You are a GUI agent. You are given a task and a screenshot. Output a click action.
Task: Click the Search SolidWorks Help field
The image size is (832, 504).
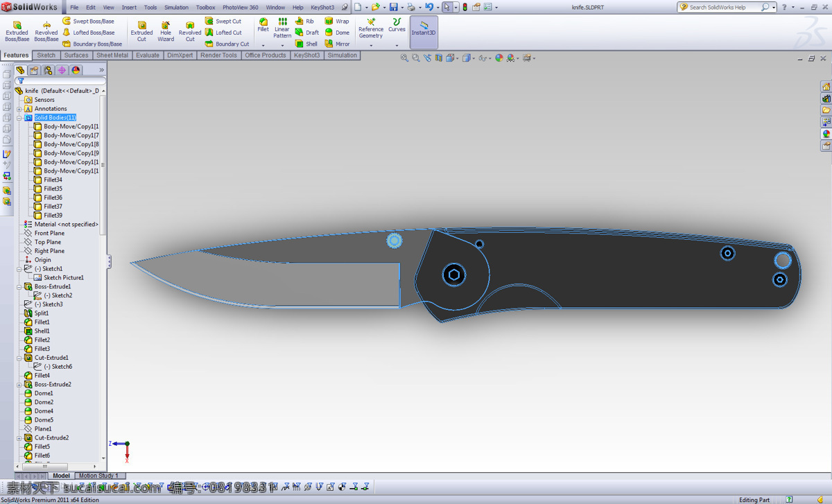[725, 7]
